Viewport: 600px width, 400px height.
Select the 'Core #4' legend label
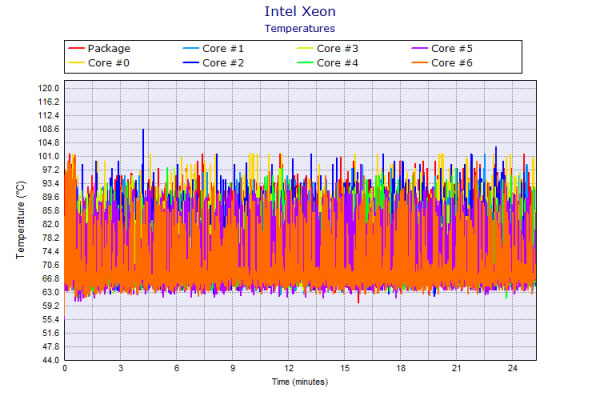[x=338, y=63]
